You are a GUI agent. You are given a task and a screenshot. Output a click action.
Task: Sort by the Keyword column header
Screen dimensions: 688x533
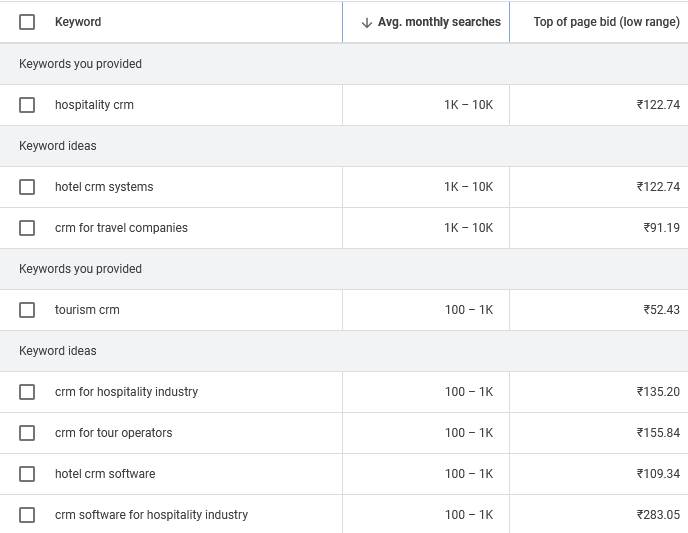coord(78,22)
